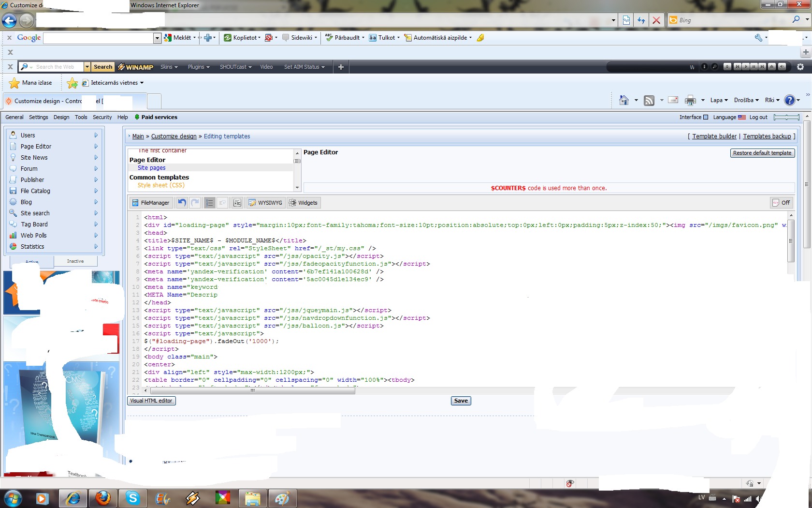812x508 pixels.
Task: Click the File Catalog disk icon
Action: [13, 191]
